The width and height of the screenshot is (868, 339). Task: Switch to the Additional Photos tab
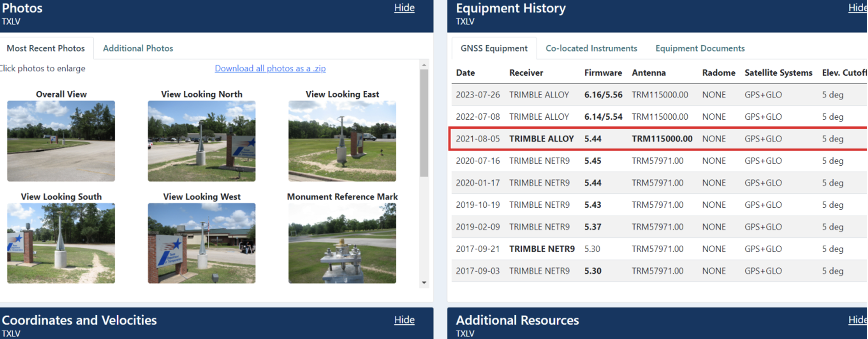tap(138, 48)
